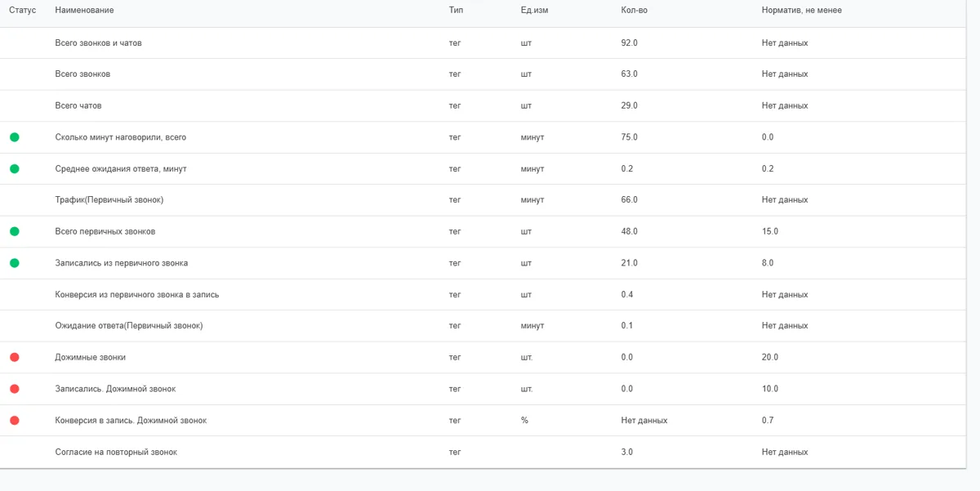Click the Тип column header
Image resolution: width=980 pixels, height=491 pixels.
456,10
